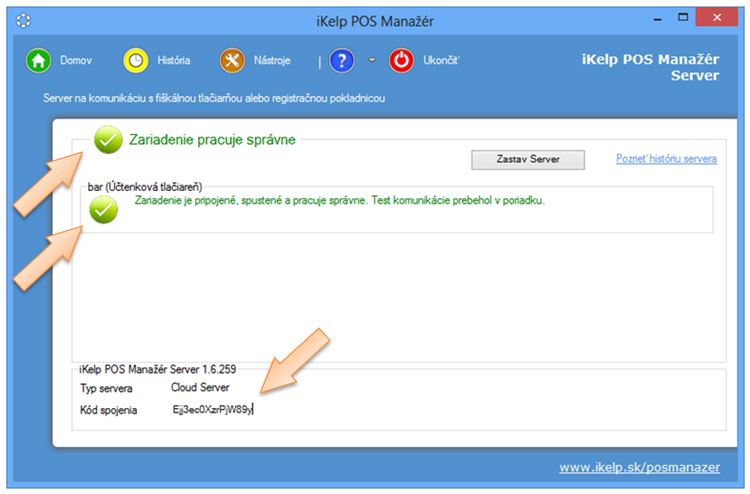
Task: Open the Nástroje text label in the toolbar
Action: [271, 61]
